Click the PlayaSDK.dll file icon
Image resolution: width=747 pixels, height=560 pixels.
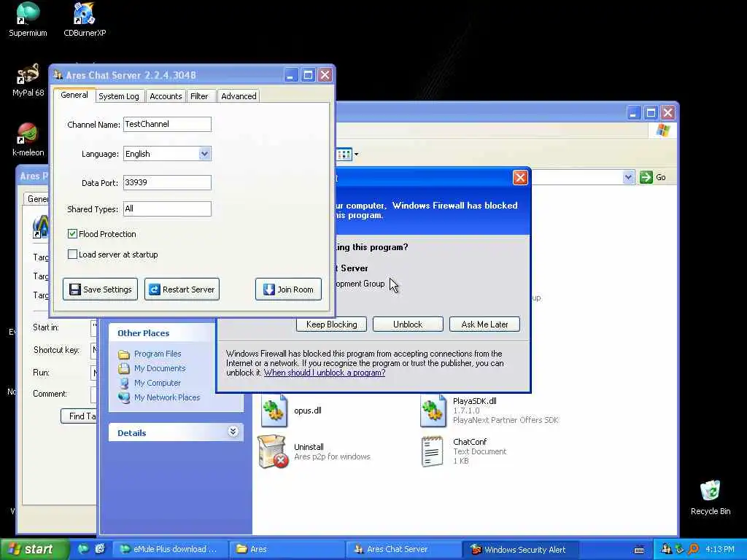433,410
